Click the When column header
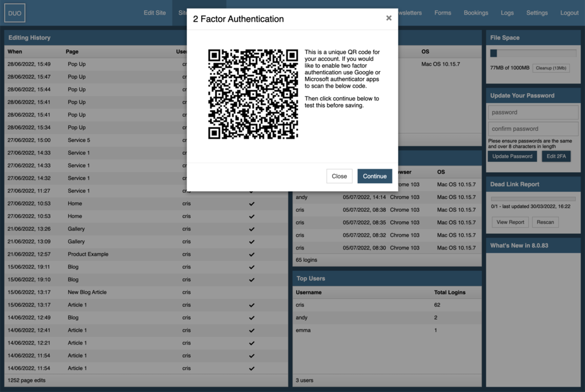This screenshot has width=585, height=392. coord(15,51)
